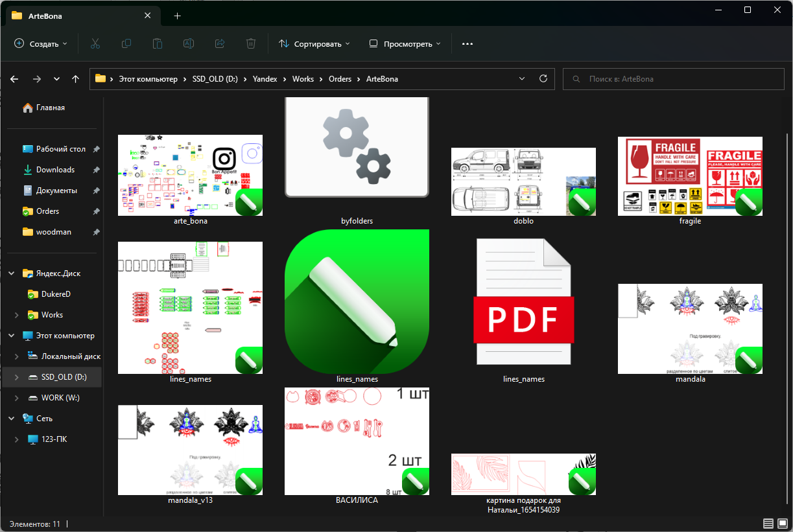
Task: Select WORK (W:) drive in sidebar
Action: pos(54,398)
